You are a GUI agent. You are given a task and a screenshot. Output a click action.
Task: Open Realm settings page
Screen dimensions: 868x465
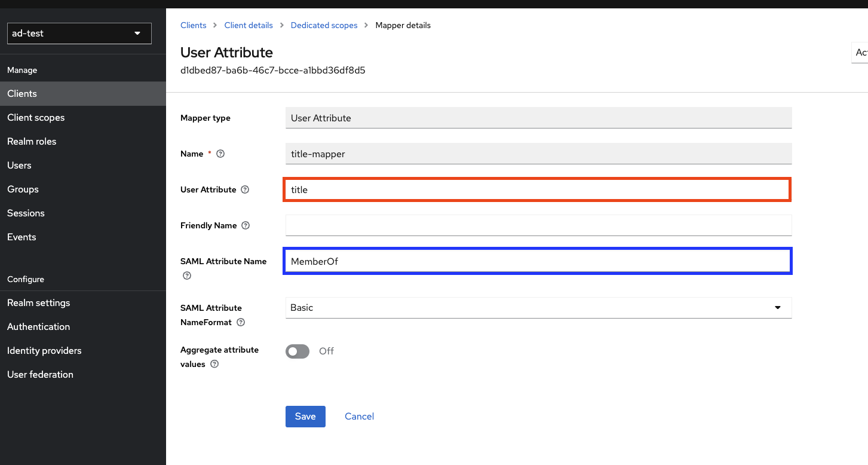click(x=83, y=303)
